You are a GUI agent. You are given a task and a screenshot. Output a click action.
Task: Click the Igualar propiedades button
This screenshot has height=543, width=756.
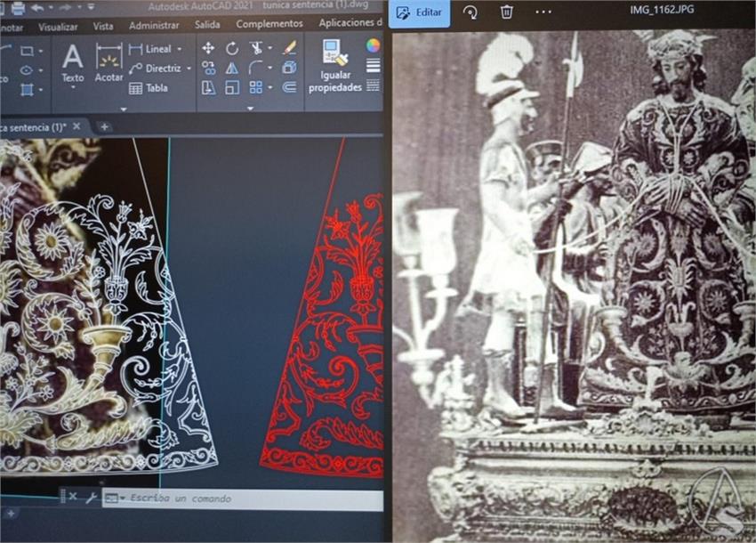[334, 67]
